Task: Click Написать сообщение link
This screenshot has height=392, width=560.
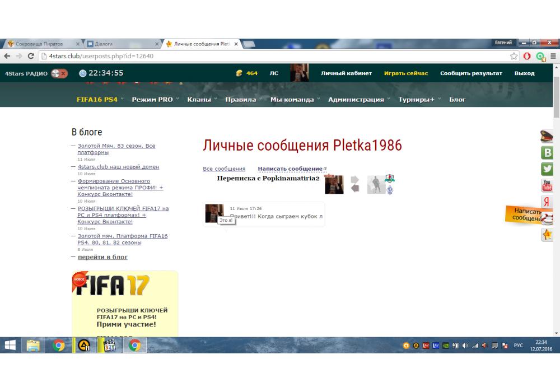Action: (290, 169)
